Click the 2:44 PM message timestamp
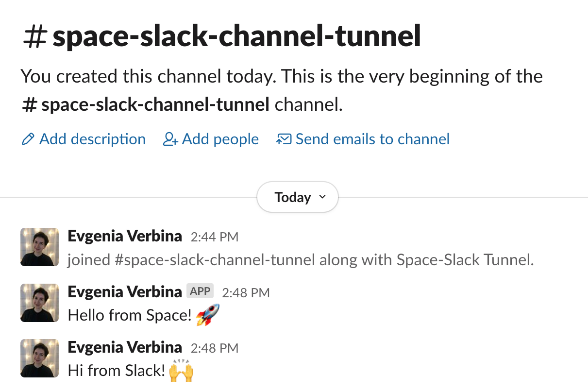588x392 pixels. pyautogui.click(x=215, y=238)
